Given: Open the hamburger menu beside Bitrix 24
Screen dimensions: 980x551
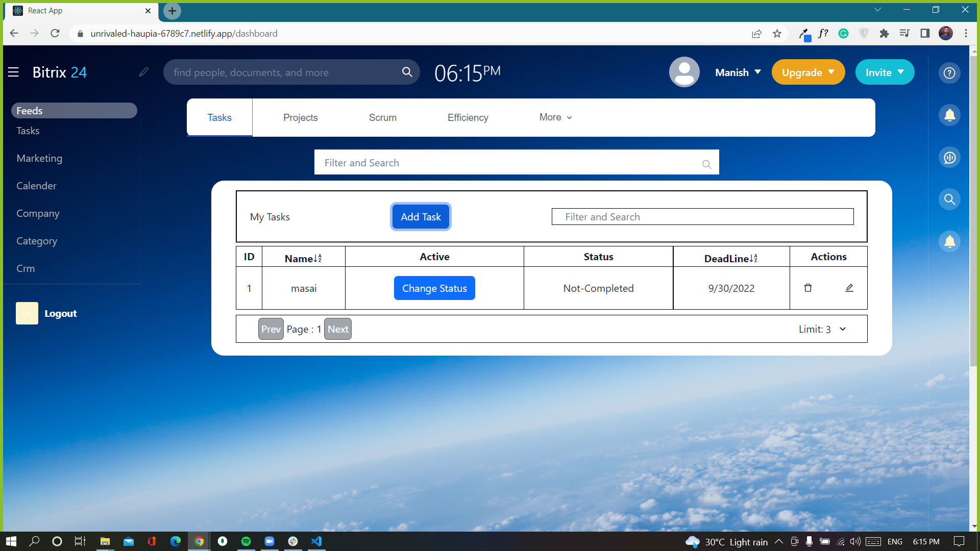Looking at the screenshot, I should click(x=13, y=72).
